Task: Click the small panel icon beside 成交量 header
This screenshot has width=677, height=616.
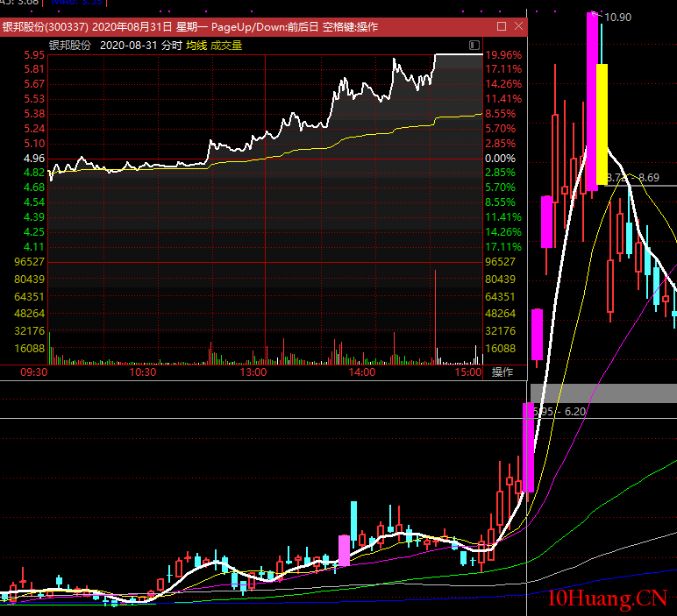Action: click(x=474, y=45)
